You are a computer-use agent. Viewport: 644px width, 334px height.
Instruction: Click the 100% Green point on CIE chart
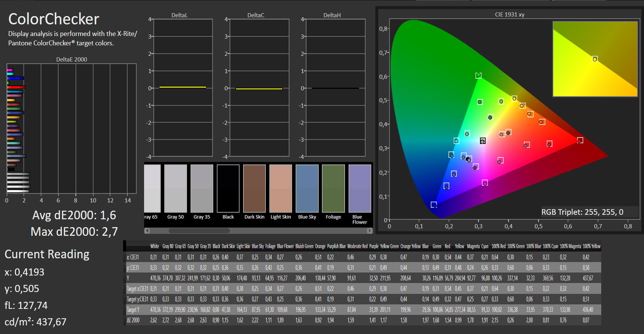[478, 75]
